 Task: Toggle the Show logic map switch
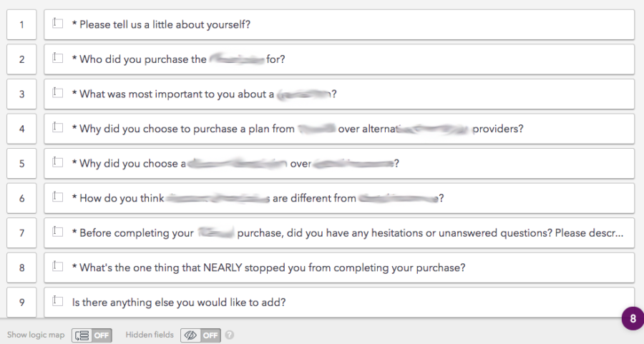(92, 335)
